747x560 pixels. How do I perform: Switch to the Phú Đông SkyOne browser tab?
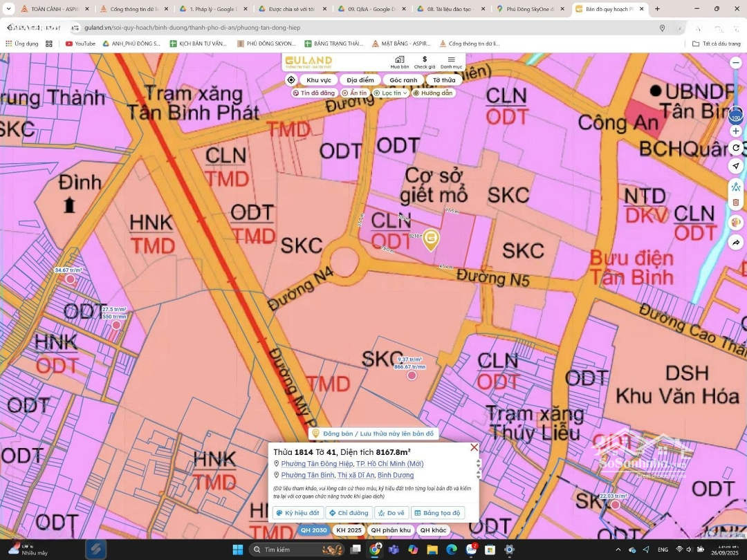click(530, 9)
